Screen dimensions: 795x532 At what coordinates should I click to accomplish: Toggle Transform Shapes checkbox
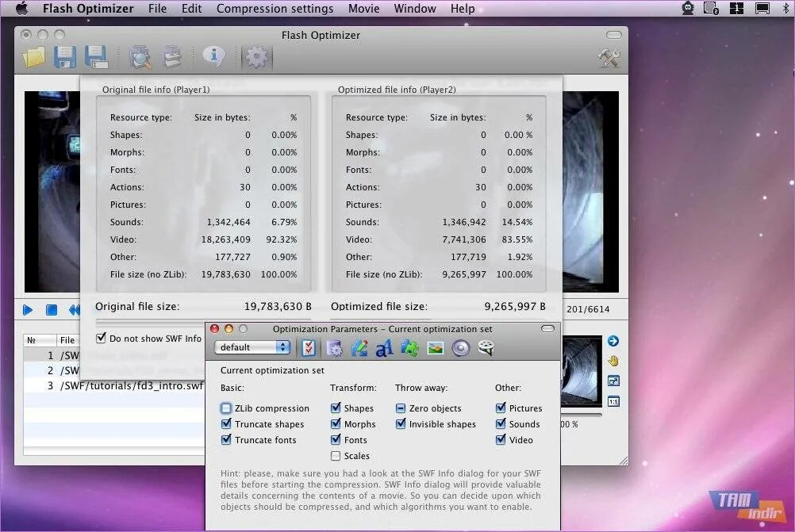click(x=335, y=408)
